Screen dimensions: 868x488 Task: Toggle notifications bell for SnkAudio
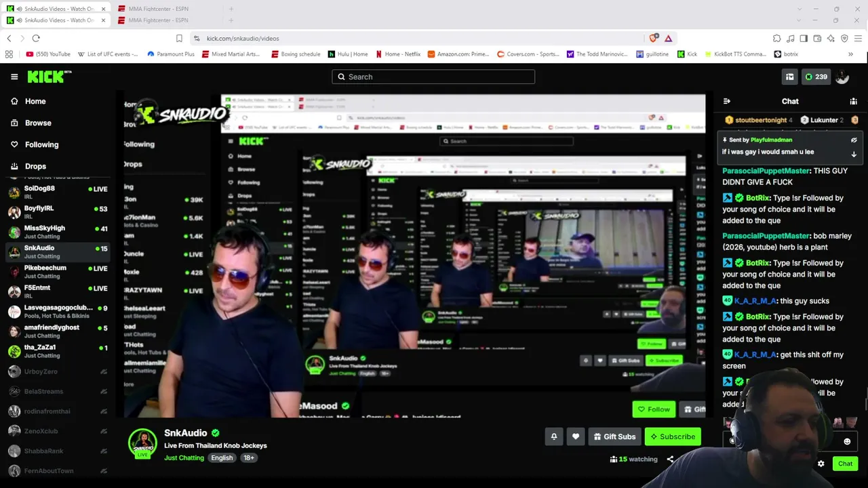pos(553,436)
